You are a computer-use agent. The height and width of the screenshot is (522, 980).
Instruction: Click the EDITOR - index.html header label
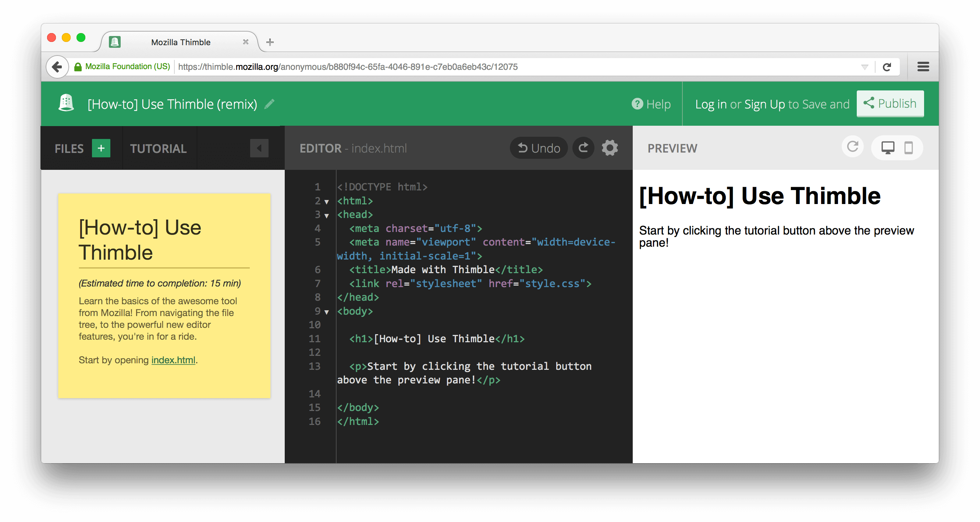(353, 148)
